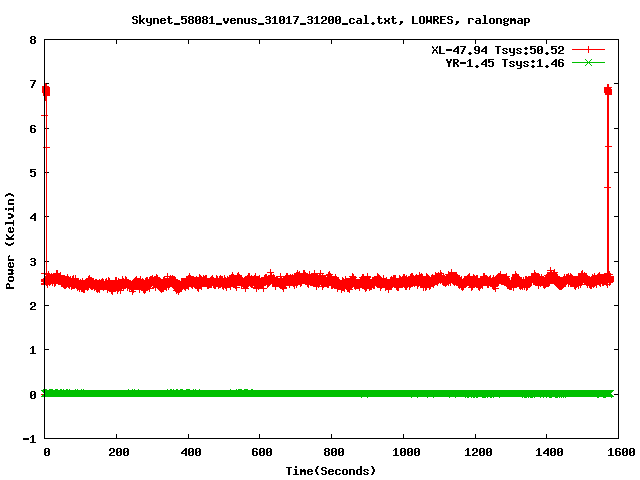The height and width of the screenshot is (480, 640).
Task: Click the red legend line sample
Action: [588, 50]
